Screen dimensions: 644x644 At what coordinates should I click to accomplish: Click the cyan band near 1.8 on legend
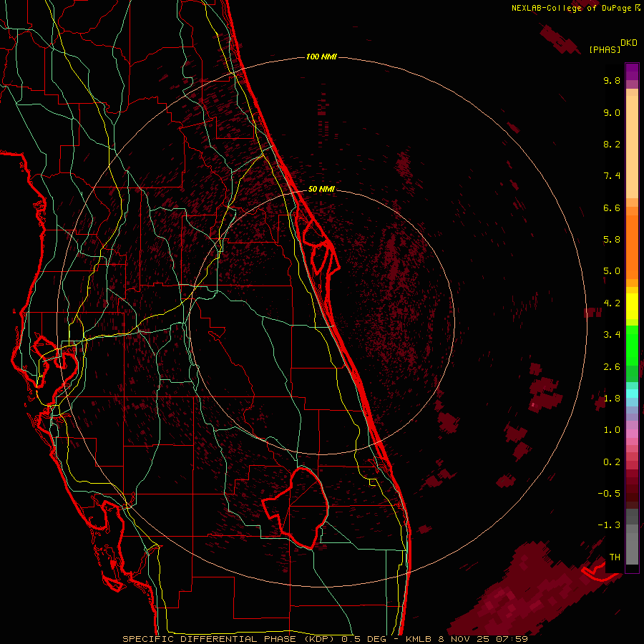pyautogui.click(x=632, y=394)
